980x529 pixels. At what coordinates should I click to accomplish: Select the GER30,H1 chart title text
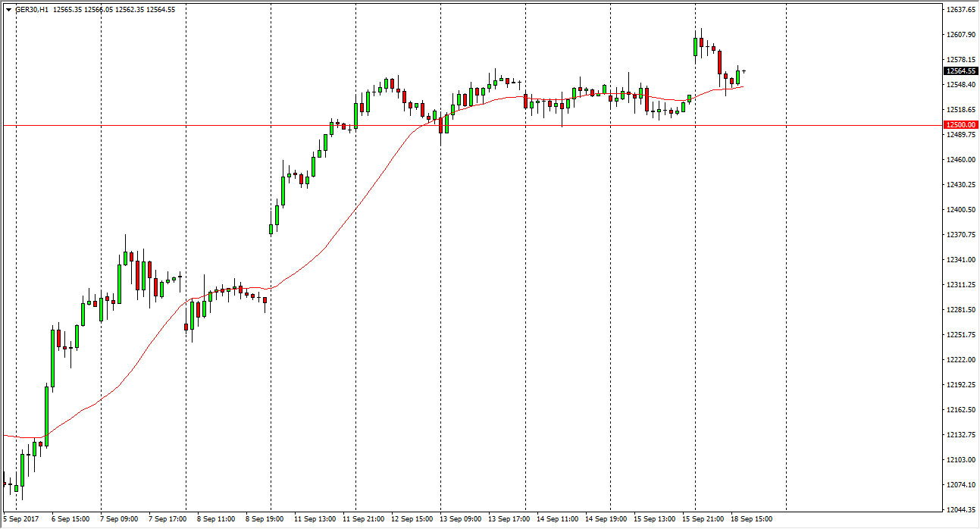31,10
